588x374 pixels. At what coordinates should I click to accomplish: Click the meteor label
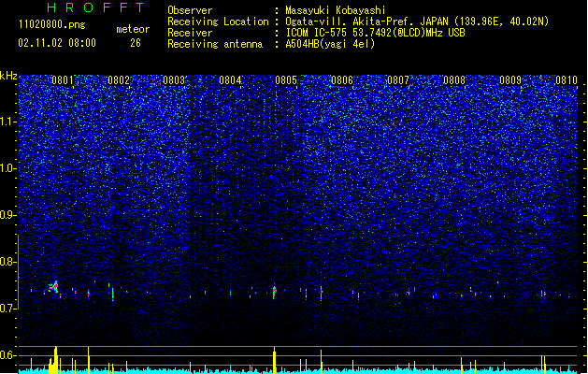133,29
